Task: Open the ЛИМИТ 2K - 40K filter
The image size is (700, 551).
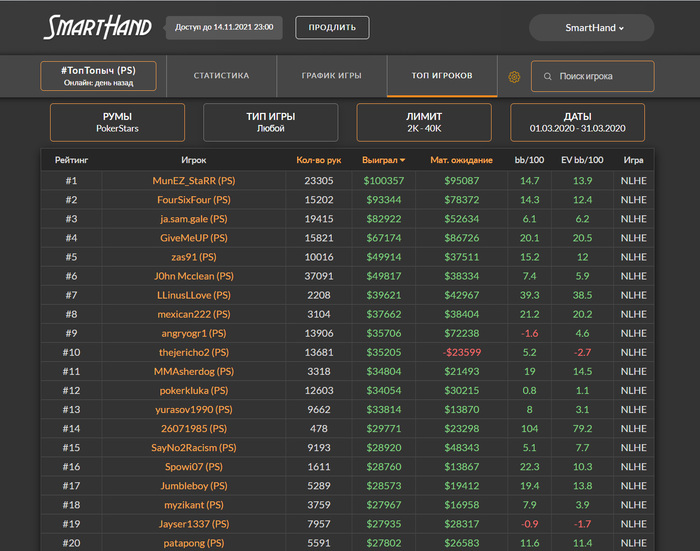Action: tap(424, 122)
